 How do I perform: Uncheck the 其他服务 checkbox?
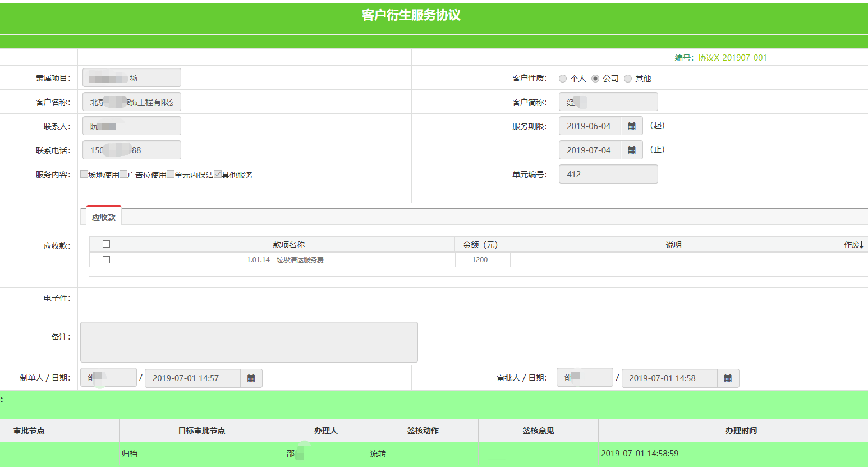(x=218, y=174)
